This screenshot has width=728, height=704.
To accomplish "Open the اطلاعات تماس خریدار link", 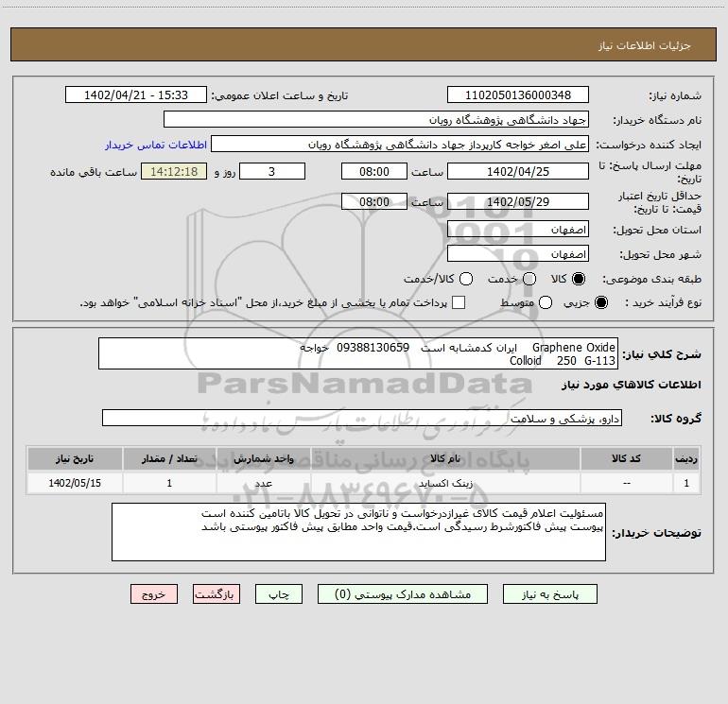I will tap(156, 145).
